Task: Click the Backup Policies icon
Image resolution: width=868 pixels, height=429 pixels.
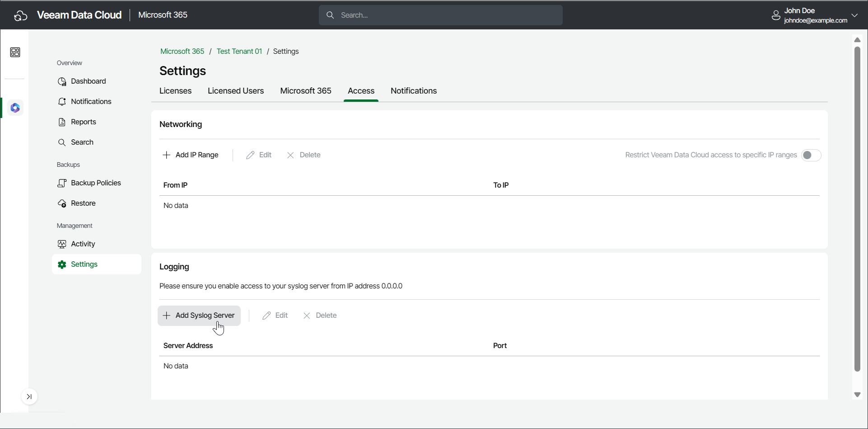Action: point(62,183)
